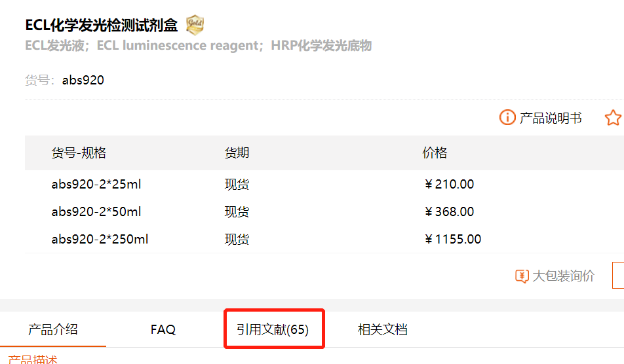This screenshot has height=364, width=624.
Task: Click the 价格 column header
Action: point(435,153)
